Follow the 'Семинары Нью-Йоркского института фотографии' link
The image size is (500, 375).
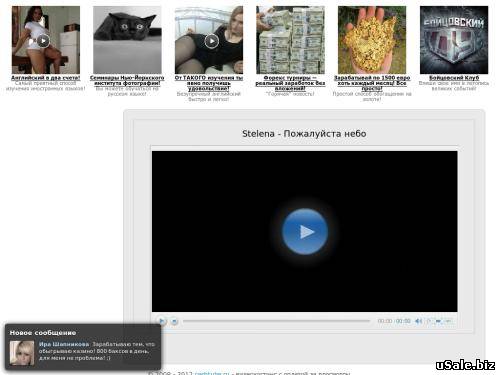tap(127, 80)
